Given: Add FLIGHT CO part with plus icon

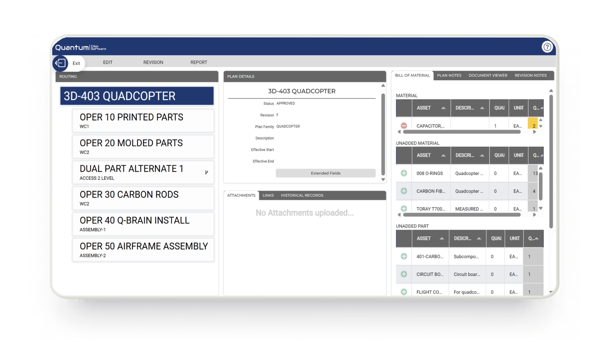Looking at the screenshot, I should coord(404,292).
